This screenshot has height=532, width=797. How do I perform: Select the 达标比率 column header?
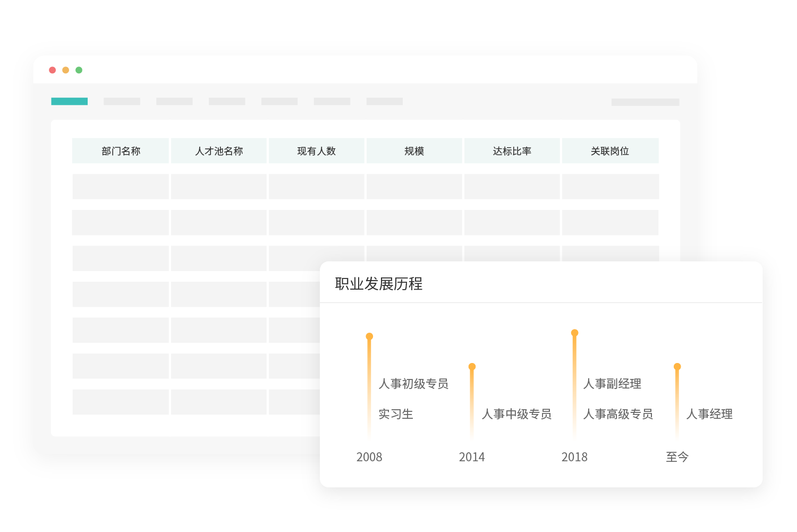(512, 151)
